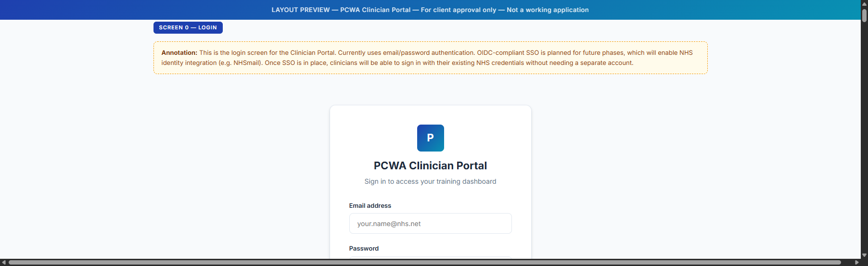The height and width of the screenshot is (266, 868).
Task: Click the vertical scrollbar track below the thumb
Action: [864, 144]
